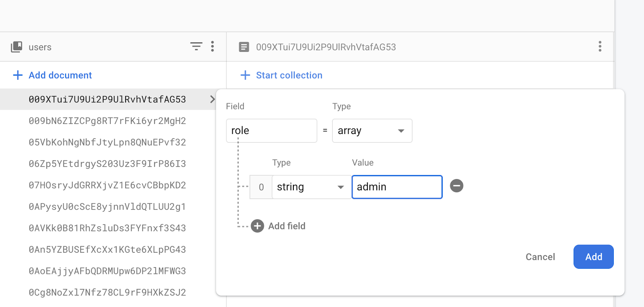The height and width of the screenshot is (307, 644).
Task: Select document 07HOsryJdGRRXjvZ1E6cvCBbpKD2
Action: [x=107, y=185]
